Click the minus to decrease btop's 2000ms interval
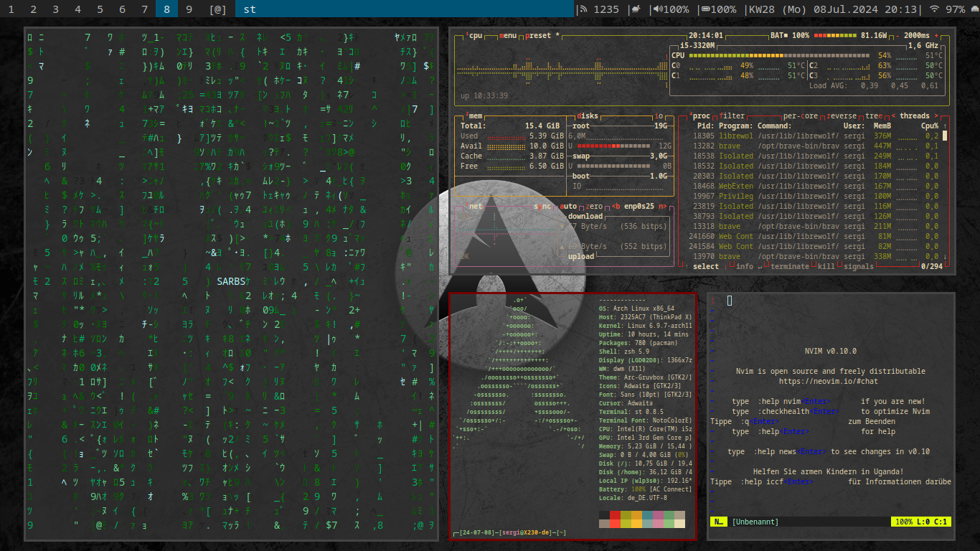This screenshot has height=551, width=980. 897,35
